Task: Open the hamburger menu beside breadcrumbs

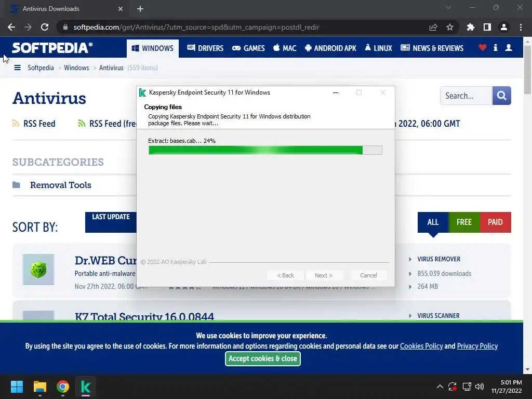Action: (x=17, y=68)
